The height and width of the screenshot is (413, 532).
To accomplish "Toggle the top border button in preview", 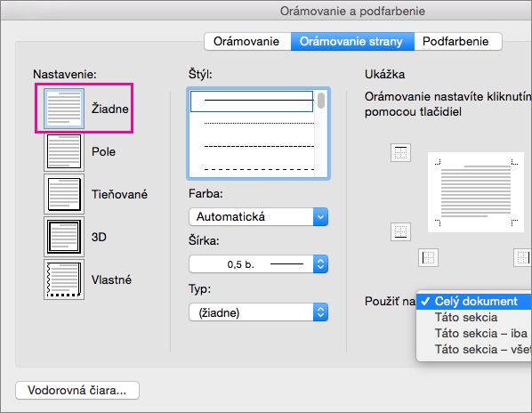I will 400,153.
